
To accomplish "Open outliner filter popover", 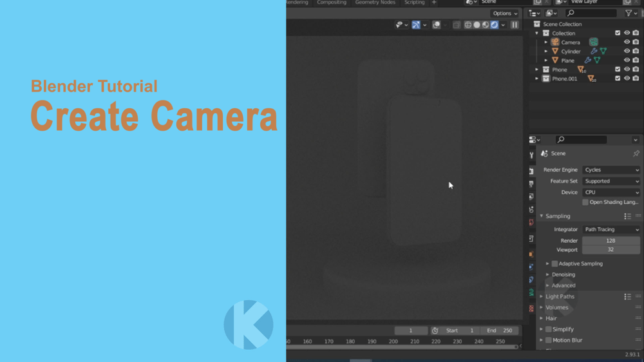I will click(x=631, y=14).
